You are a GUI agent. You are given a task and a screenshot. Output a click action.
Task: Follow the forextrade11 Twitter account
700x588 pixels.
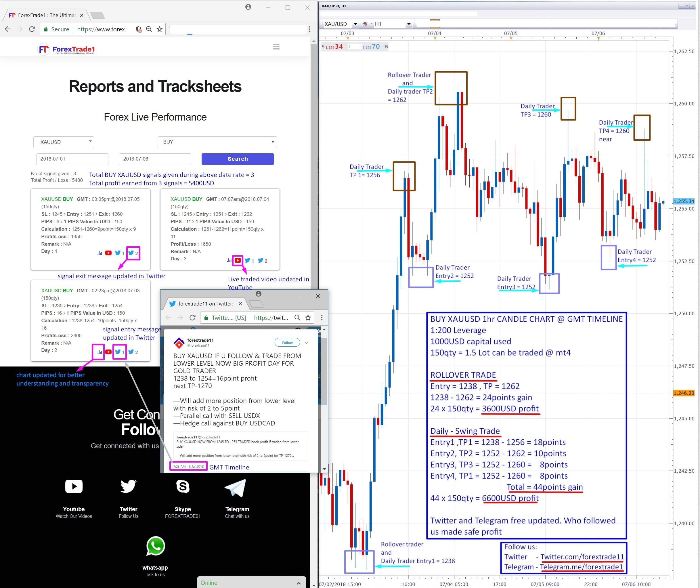coord(287,343)
